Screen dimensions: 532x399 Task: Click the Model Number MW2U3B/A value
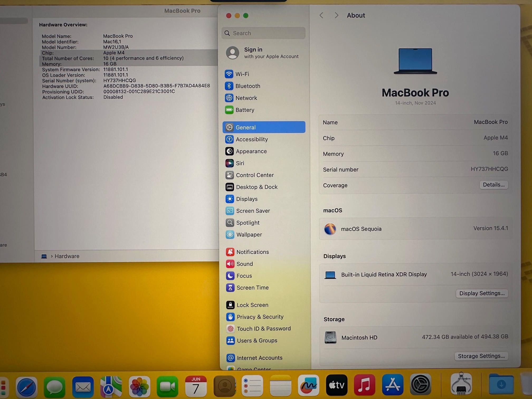[x=116, y=47]
